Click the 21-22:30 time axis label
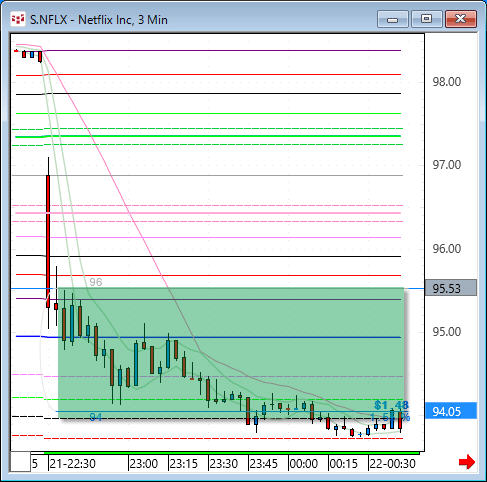 coord(72,464)
